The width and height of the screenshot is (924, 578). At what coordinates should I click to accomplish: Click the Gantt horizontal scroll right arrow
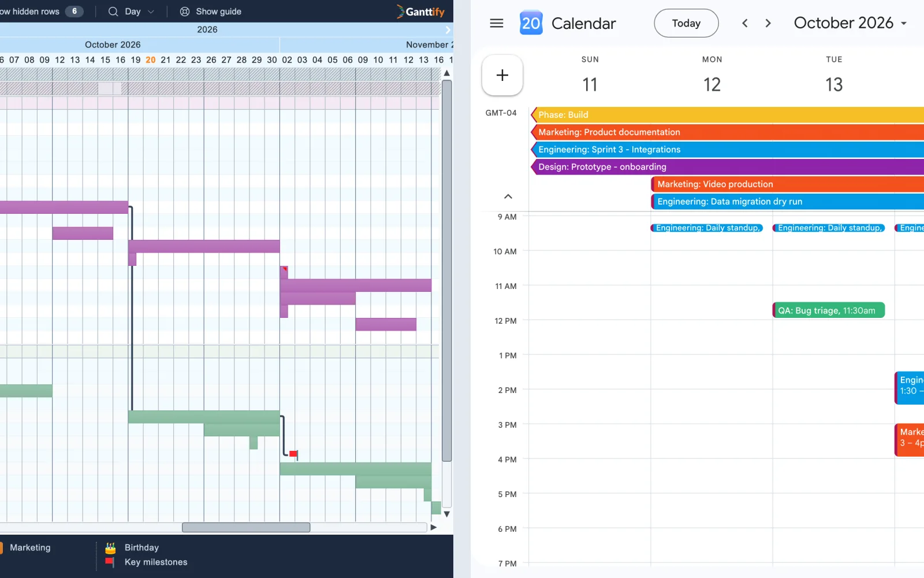(x=434, y=527)
